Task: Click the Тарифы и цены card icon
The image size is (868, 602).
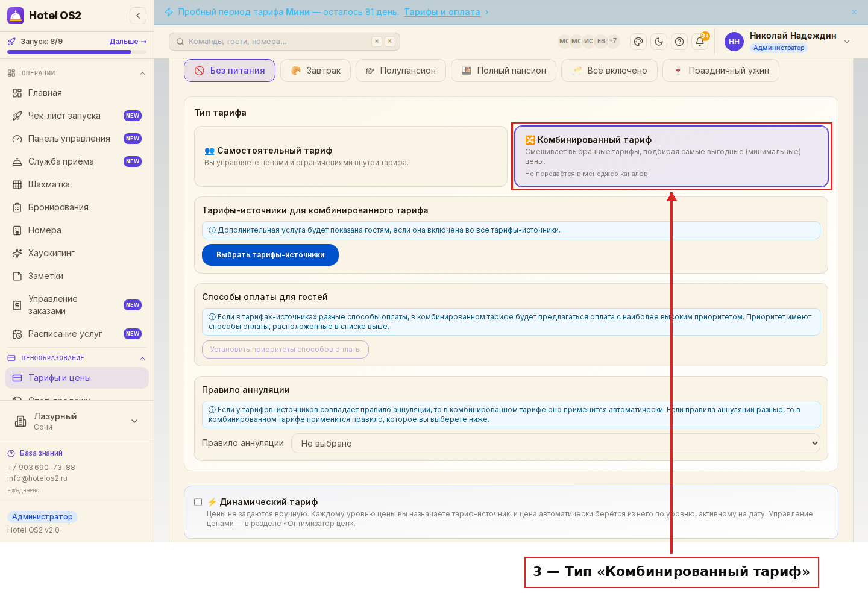Action: pos(17,378)
